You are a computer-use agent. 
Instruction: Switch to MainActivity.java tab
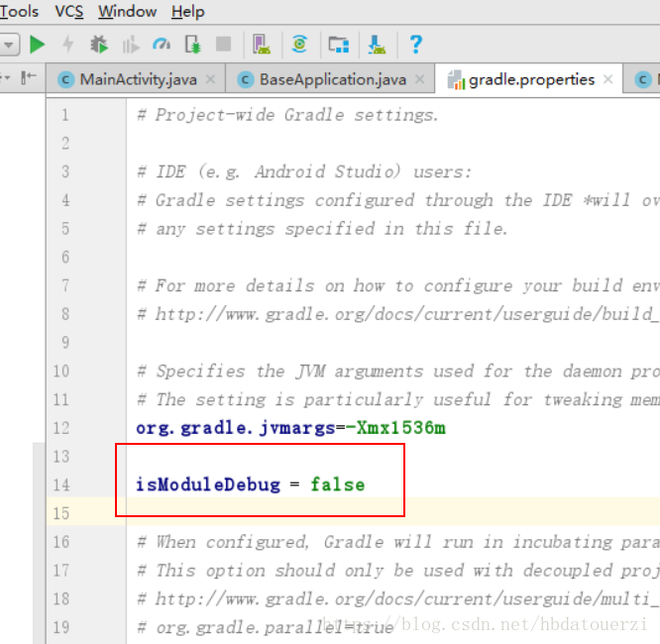tap(138, 79)
